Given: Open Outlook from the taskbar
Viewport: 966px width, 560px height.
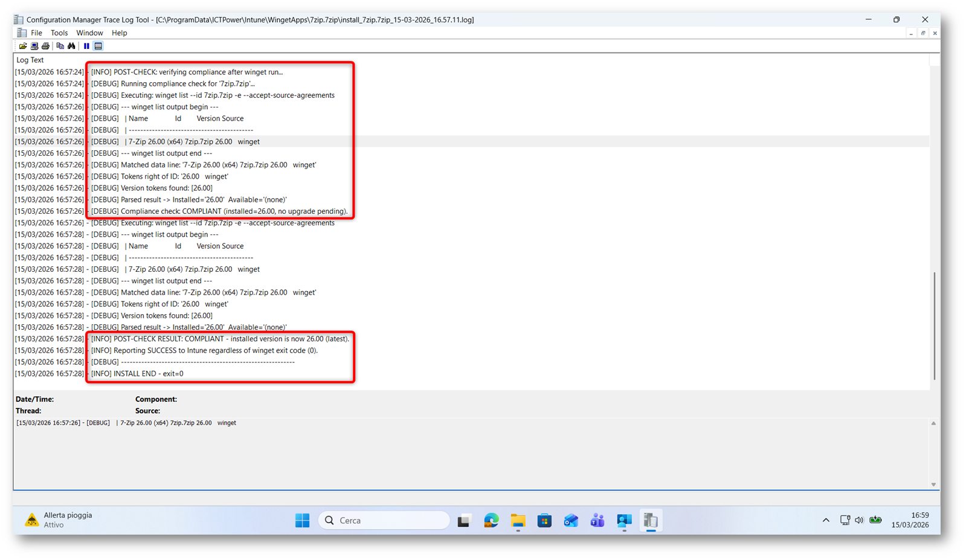Looking at the screenshot, I should (571, 520).
